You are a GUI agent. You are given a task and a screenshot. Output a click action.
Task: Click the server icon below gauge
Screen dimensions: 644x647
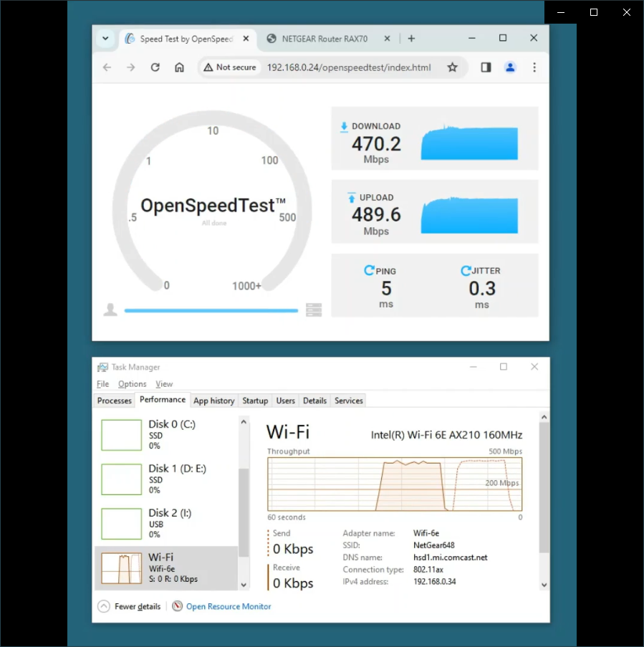click(x=314, y=310)
